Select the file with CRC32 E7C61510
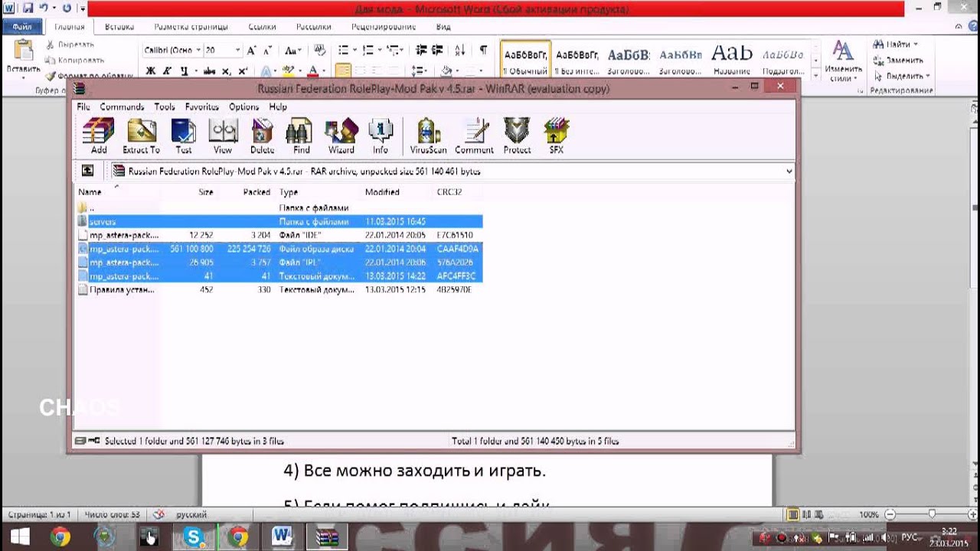Viewport: 980px width, 551px height. [x=279, y=235]
